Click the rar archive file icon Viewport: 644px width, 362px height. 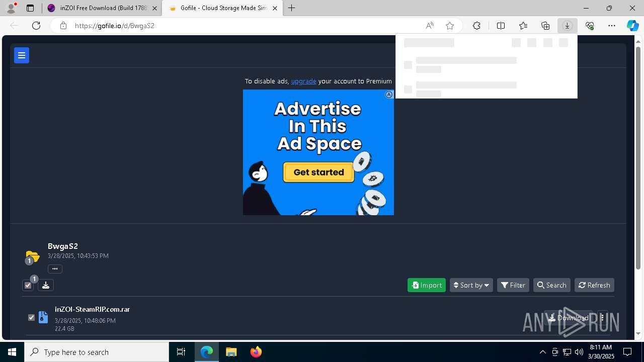[43, 317]
